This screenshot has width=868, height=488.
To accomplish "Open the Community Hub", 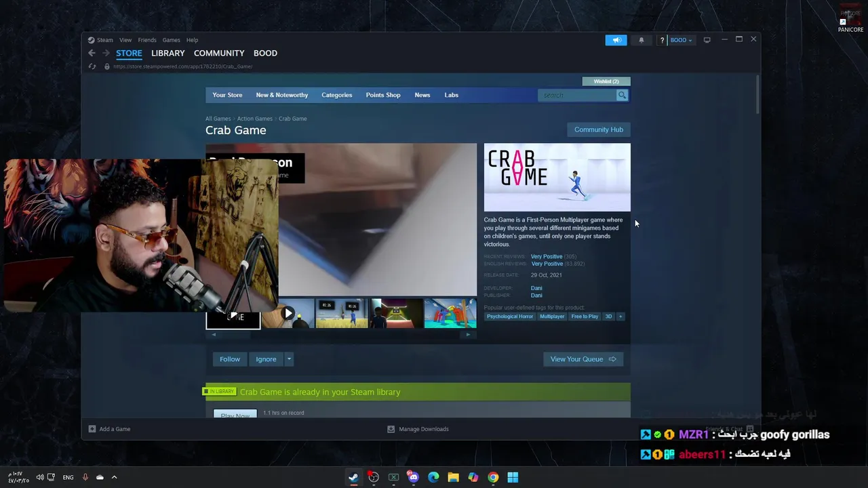I will 599,129.
